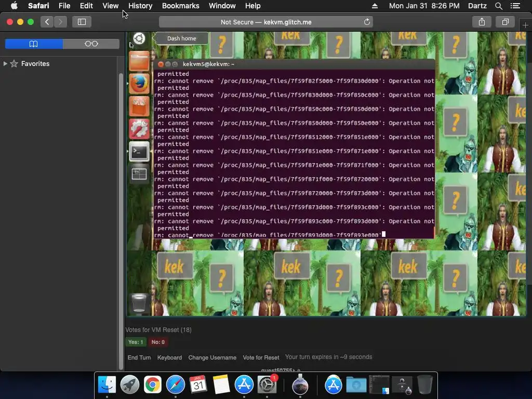This screenshot has width=532, height=399.
Task: Select the Favorites row in sidebar
Action: point(59,63)
